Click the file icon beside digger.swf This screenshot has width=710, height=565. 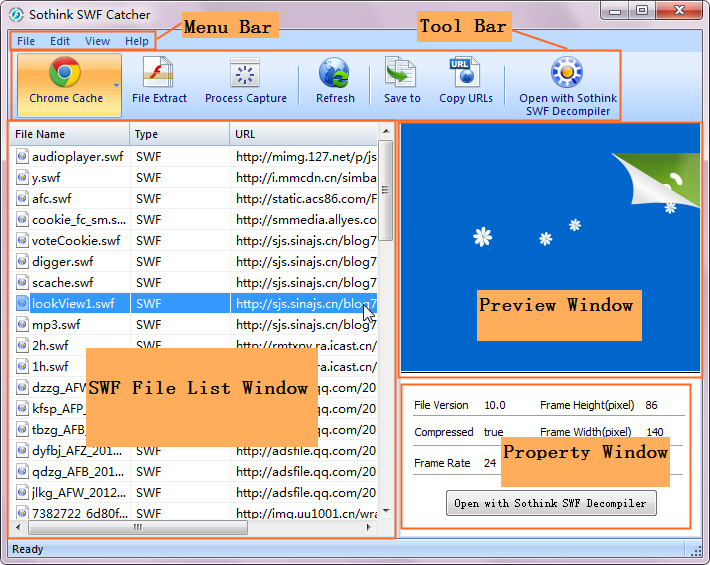pyautogui.click(x=22, y=261)
